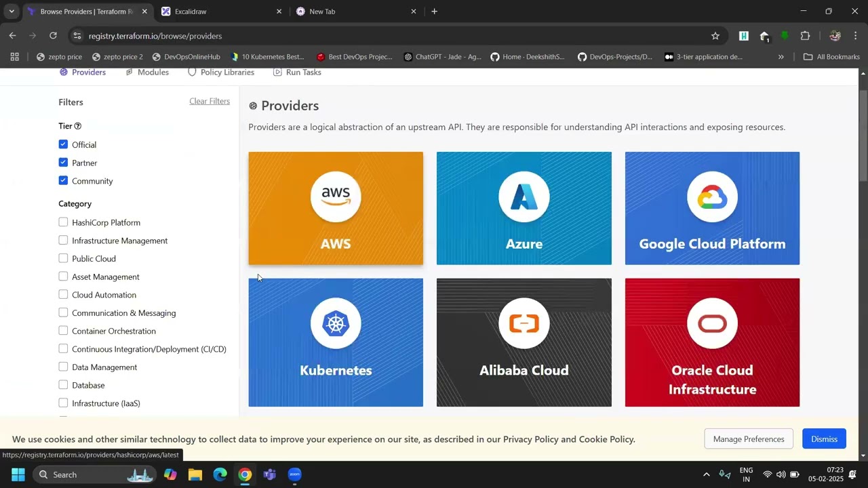This screenshot has height=488, width=868.
Task: Open the volume control in system tray
Action: tap(781, 474)
